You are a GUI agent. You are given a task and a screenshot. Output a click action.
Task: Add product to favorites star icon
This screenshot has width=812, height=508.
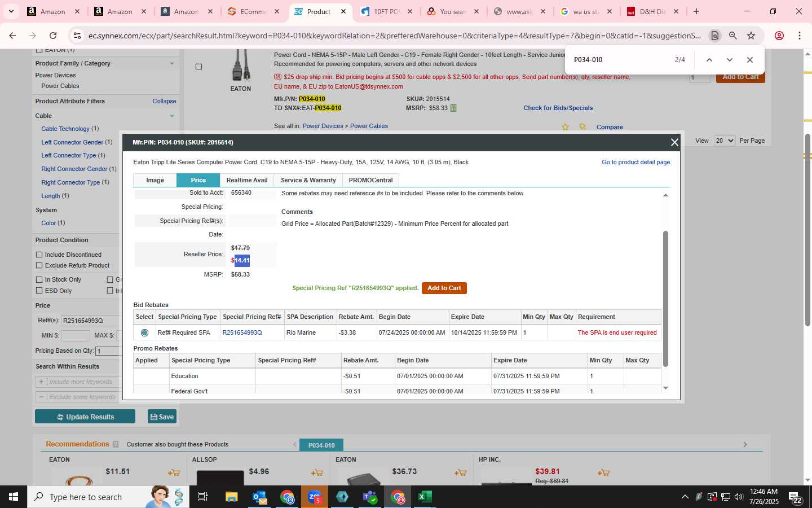[x=565, y=127]
